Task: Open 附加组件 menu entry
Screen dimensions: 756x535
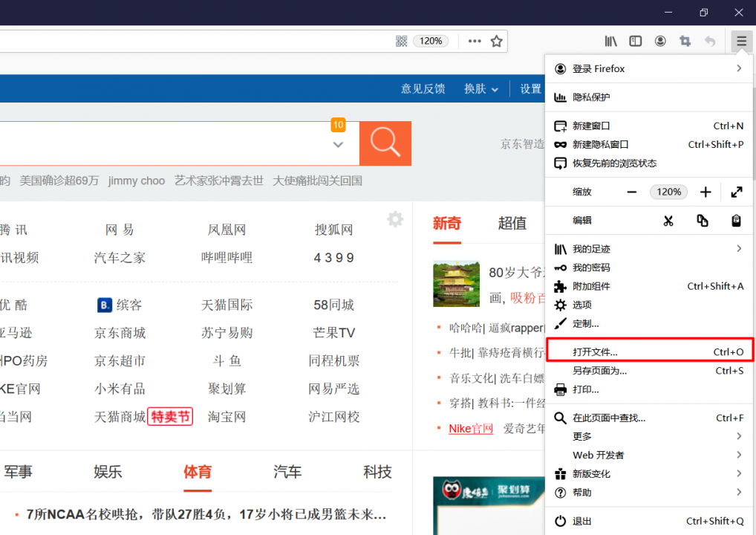Action: (649, 287)
